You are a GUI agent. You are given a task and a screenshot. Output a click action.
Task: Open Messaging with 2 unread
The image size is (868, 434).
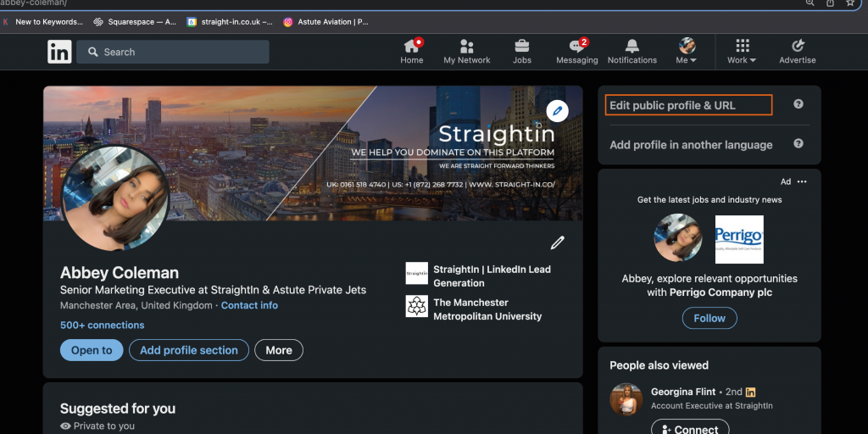(x=576, y=52)
